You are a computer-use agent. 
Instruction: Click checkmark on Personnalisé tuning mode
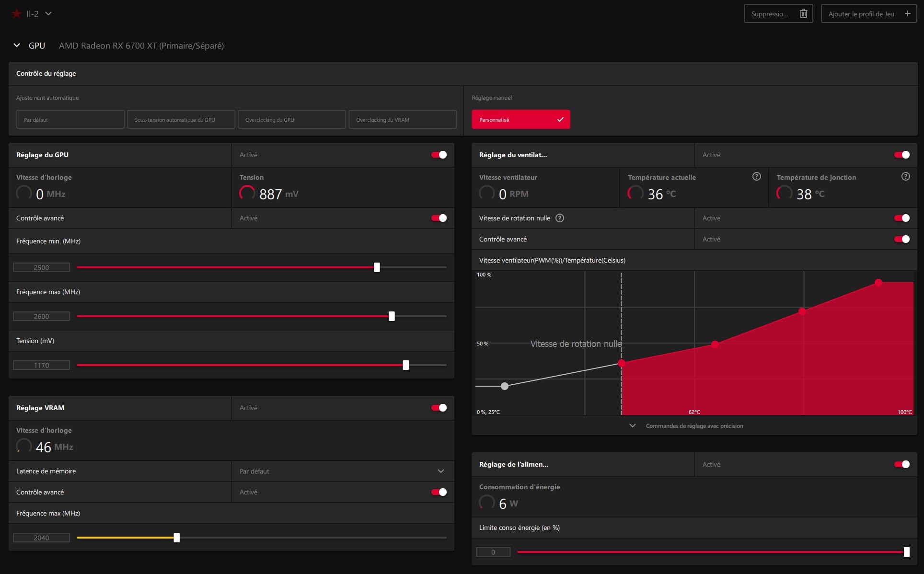(560, 119)
